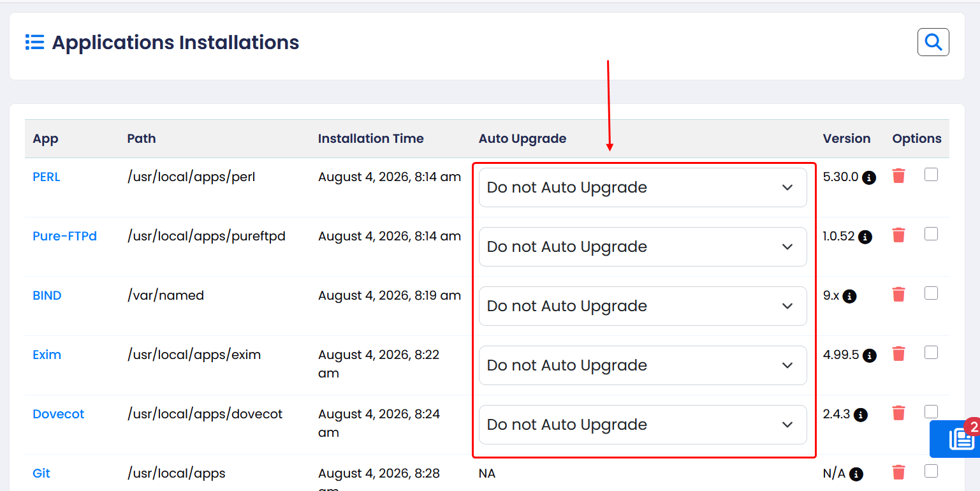980x491 pixels.
Task: Click the list icon beside Applications Installations
Action: (x=34, y=42)
